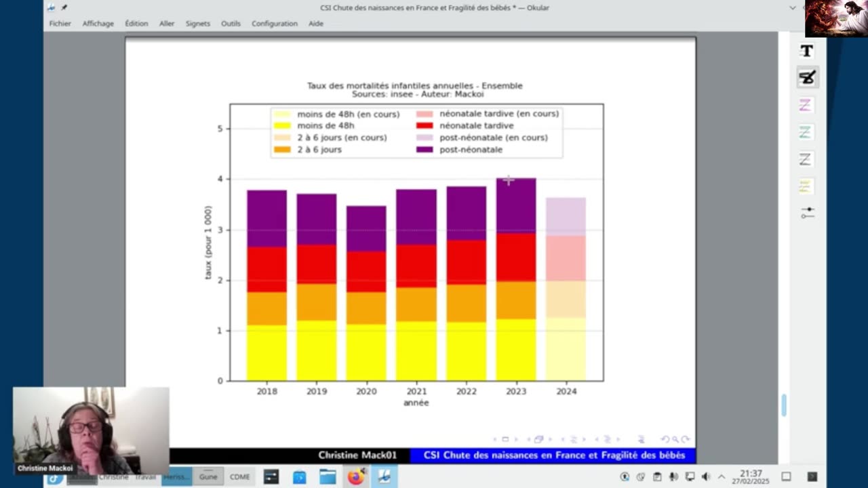
Task: Select the black underline annotation tool
Action: click(x=805, y=159)
